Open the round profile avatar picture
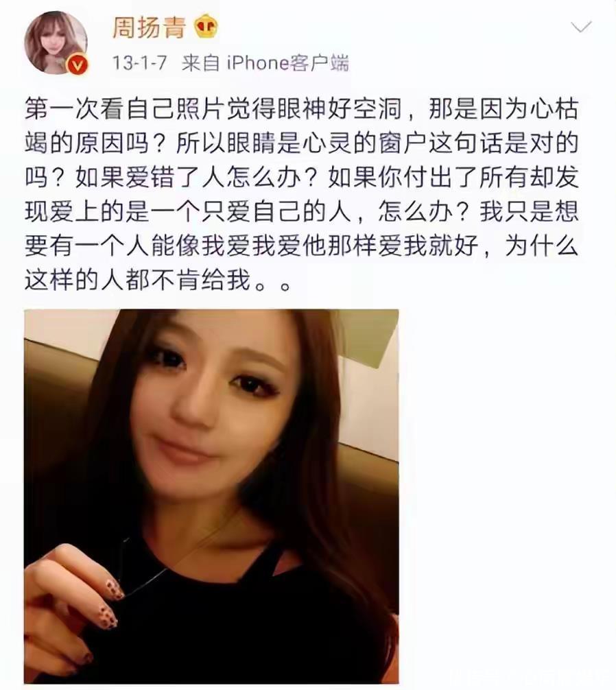Image resolution: width=616 pixels, height=690 pixels. point(56,43)
